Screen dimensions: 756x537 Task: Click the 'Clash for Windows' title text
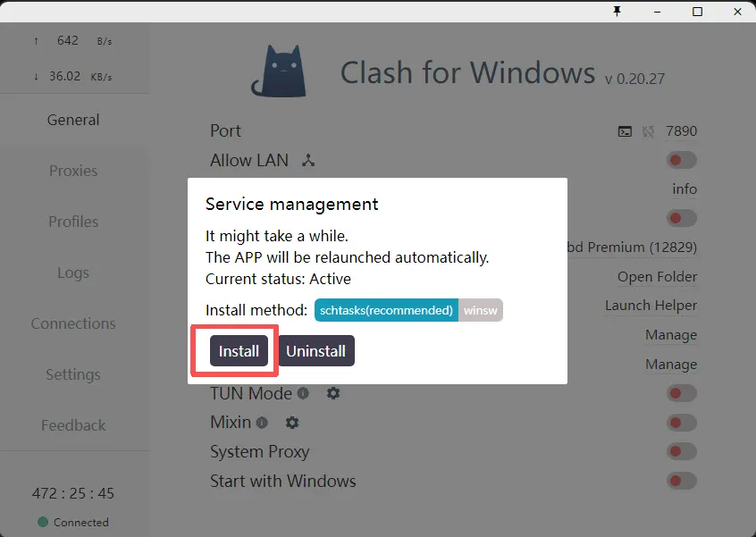467,72
